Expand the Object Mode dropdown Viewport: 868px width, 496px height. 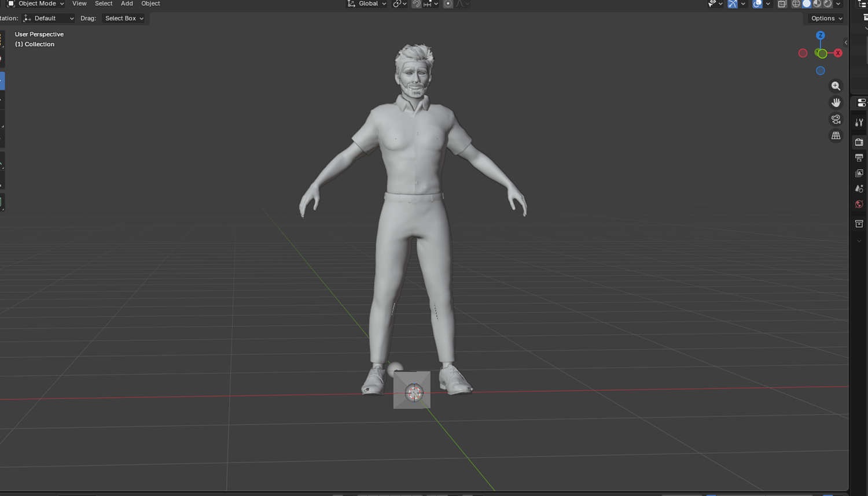coord(35,3)
